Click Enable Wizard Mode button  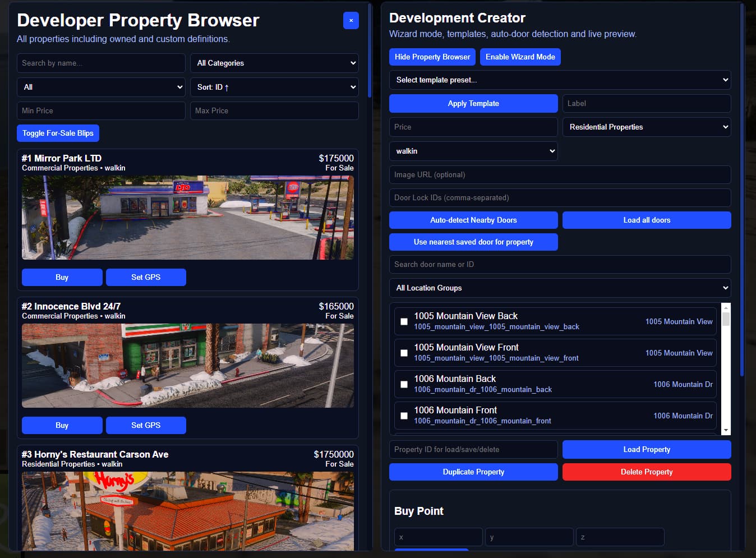(520, 57)
